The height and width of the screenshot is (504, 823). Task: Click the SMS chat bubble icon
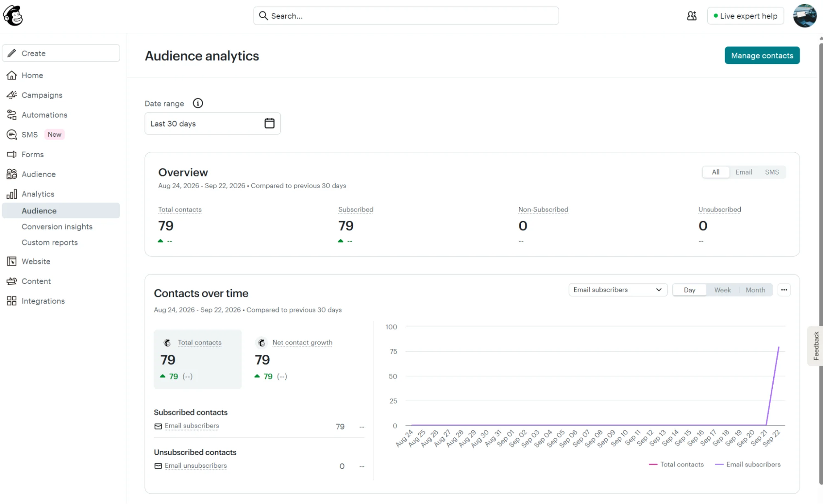tap(12, 135)
